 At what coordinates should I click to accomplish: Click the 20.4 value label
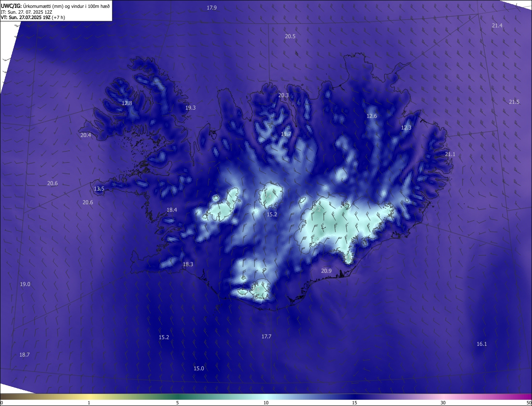pyautogui.click(x=86, y=135)
